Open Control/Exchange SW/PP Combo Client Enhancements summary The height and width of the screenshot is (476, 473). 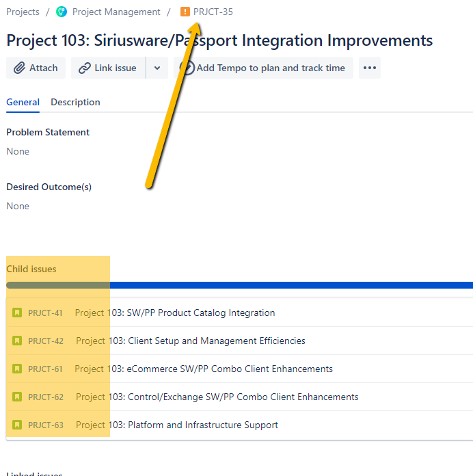point(217,397)
